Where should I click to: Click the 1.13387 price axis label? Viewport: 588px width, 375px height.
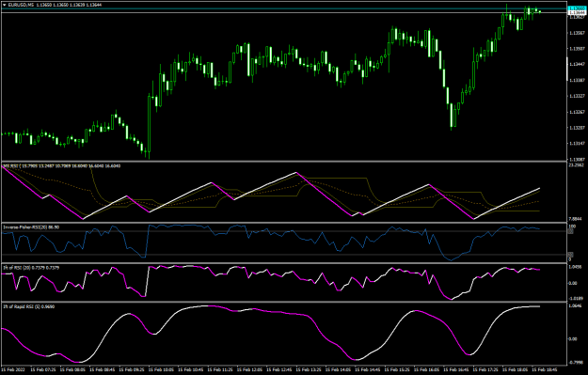578,80
